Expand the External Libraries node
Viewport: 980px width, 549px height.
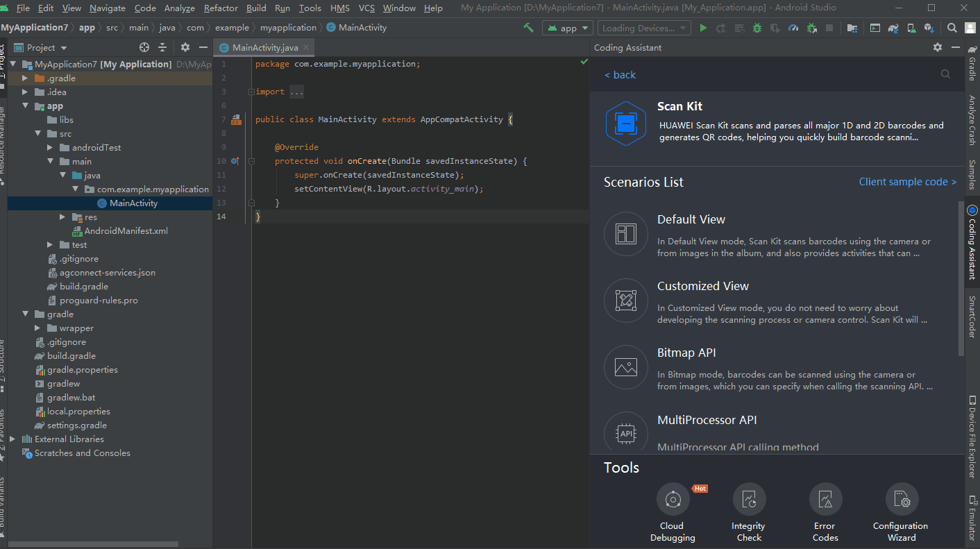point(13,439)
